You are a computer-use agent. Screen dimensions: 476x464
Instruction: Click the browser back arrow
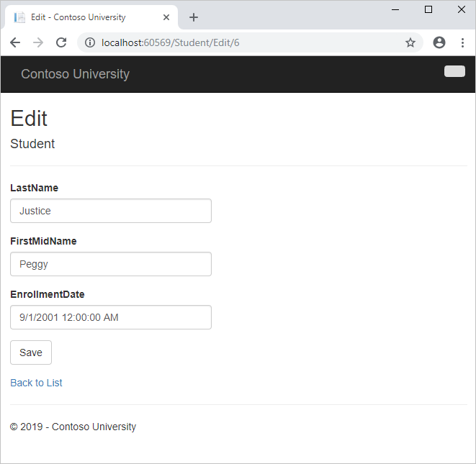[x=15, y=42]
